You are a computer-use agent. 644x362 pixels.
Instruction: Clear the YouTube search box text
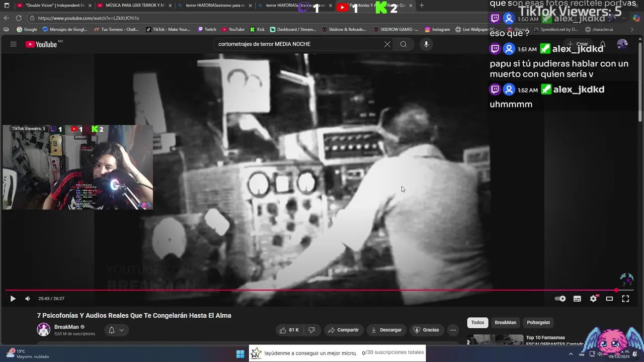pyautogui.click(x=387, y=44)
